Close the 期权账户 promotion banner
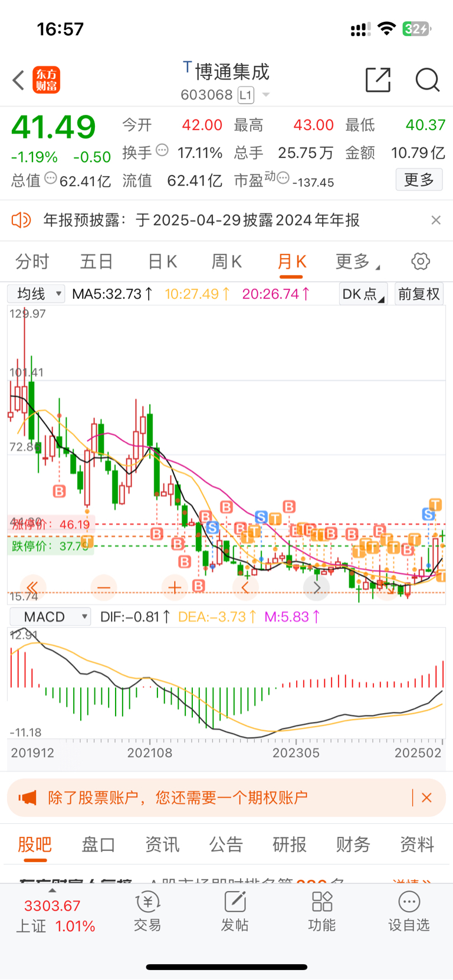 426,798
